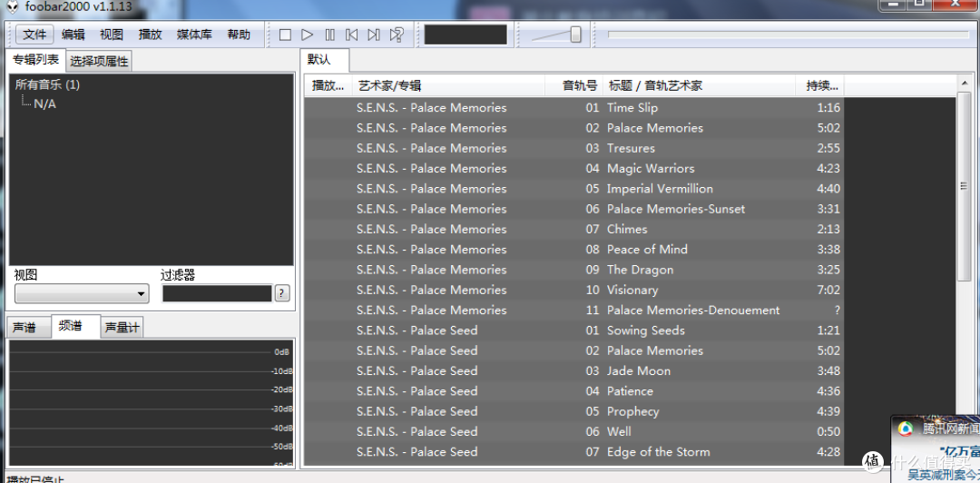Image resolution: width=980 pixels, height=483 pixels.
Task: Click the Stop playback button
Action: point(285,35)
